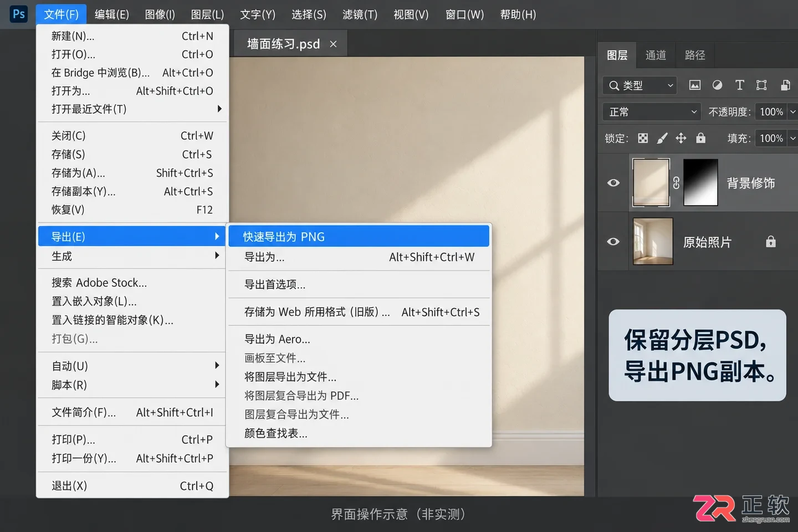798x532 pixels.
Task: Click the 不透明度 100% value field
Action: click(771, 112)
